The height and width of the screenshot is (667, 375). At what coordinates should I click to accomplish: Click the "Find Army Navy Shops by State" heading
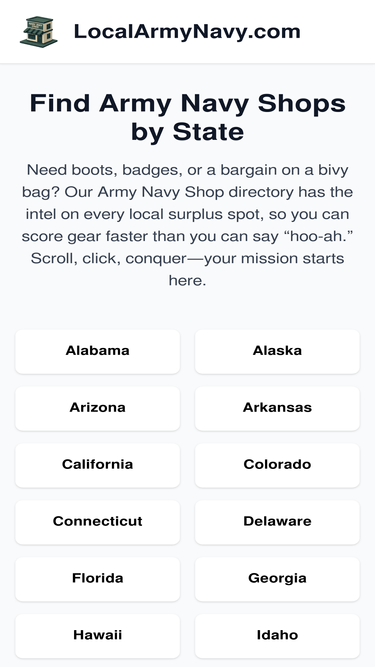coord(188,117)
